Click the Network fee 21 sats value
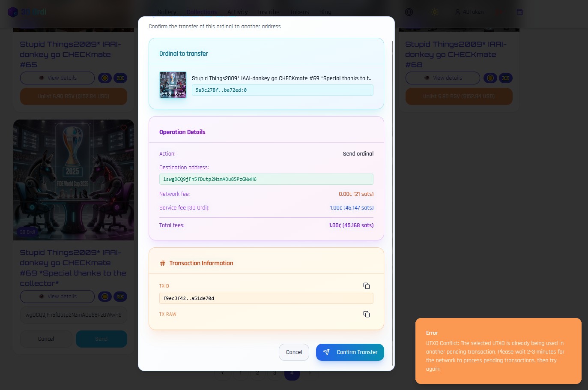Screen dimensions: 588x390 356,194
